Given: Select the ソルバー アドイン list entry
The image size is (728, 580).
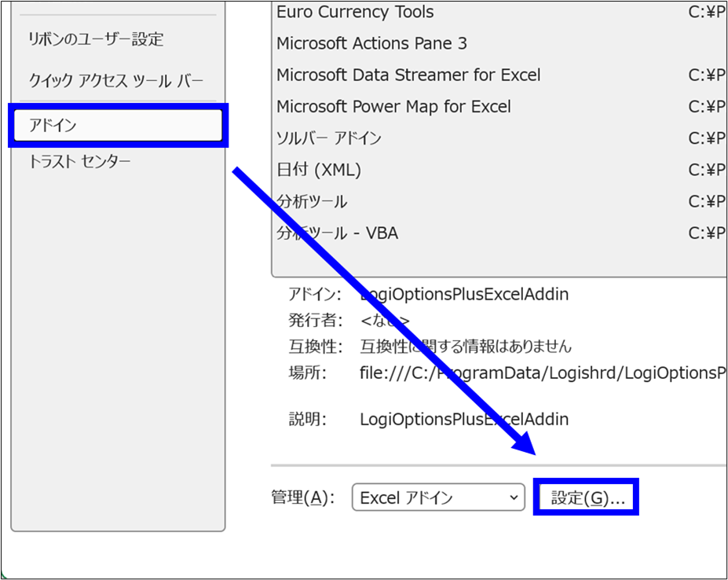Looking at the screenshot, I should point(329,138).
